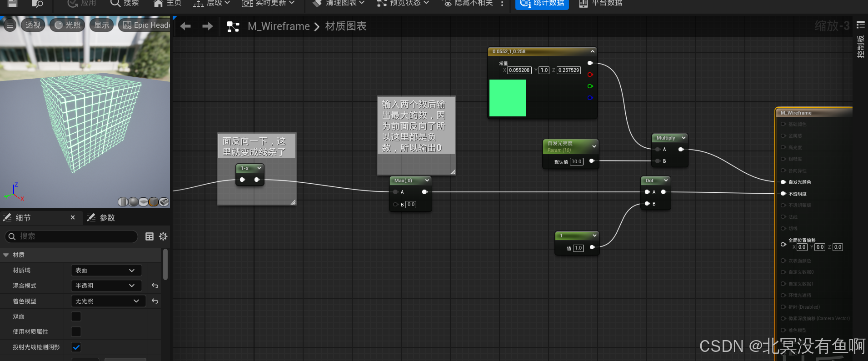Click the 搜索 (Search) toolbar button
Image resolution: width=868 pixels, height=361 pixels.
125,3
